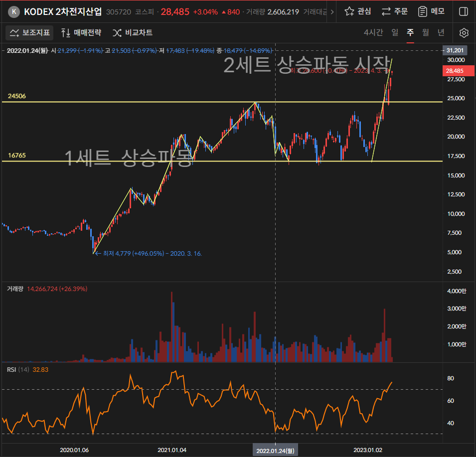
Task: Toggle the right side panel icon
Action: coord(464,11)
